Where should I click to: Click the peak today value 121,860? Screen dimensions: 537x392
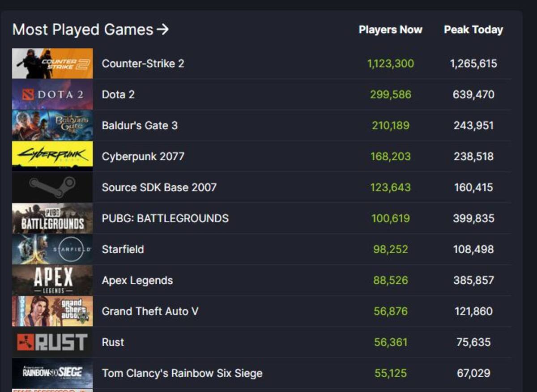pos(473,311)
